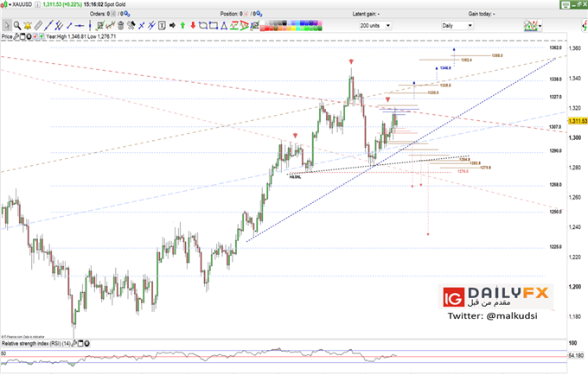Image resolution: width=588 pixels, height=375 pixels.
Task: Select the vertical line tool
Action: (90, 25)
